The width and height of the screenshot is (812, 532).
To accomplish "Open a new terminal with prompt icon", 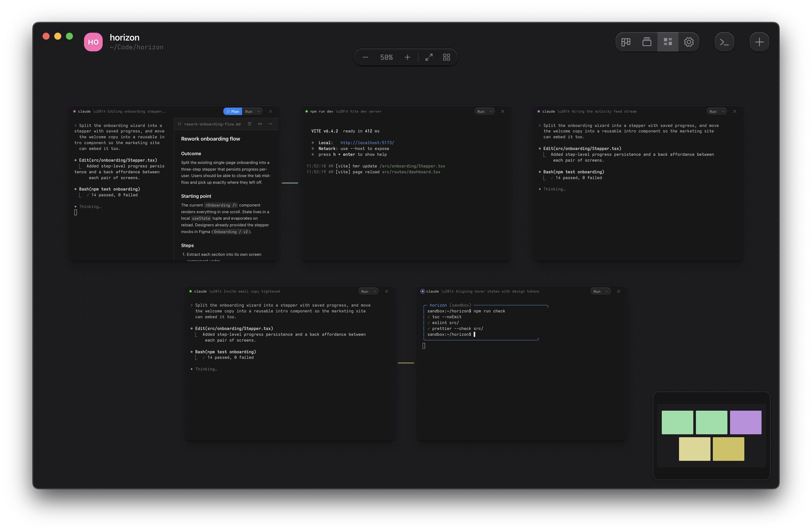I will [724, 42].
